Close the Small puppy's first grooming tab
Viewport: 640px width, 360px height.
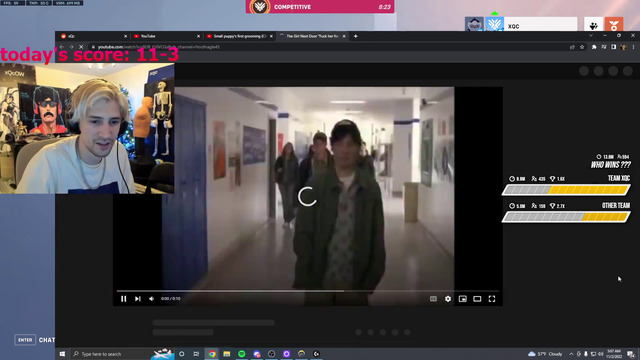pyautogui.click(x=271, y=36)
